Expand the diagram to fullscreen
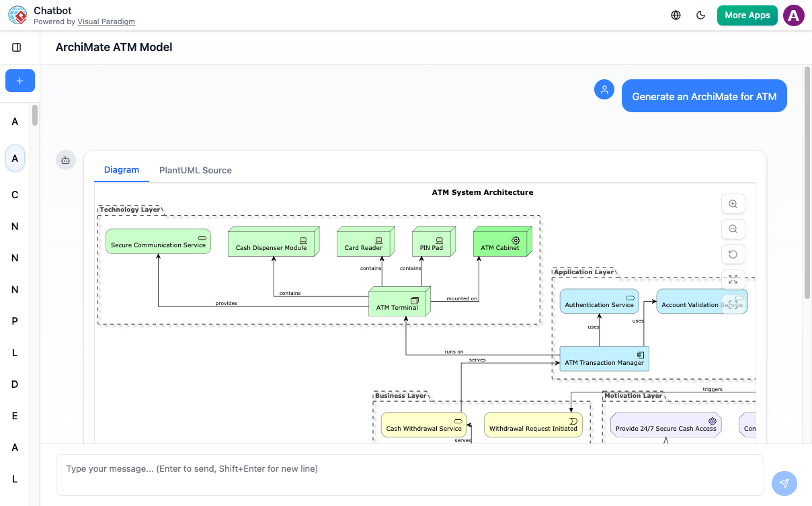This screenshot has height=506, width=812. pyautogui.click(x=733, y=280)
